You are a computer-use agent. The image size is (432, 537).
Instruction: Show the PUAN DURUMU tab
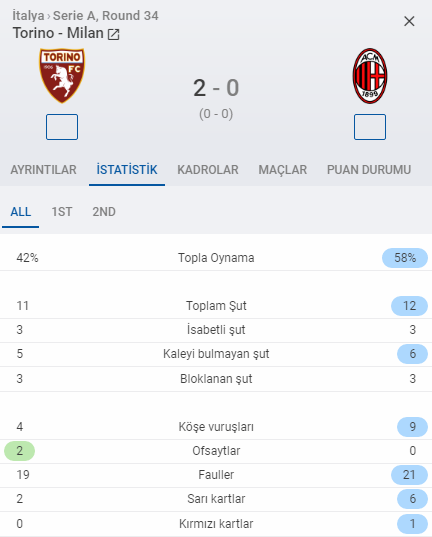pos(369,170)
